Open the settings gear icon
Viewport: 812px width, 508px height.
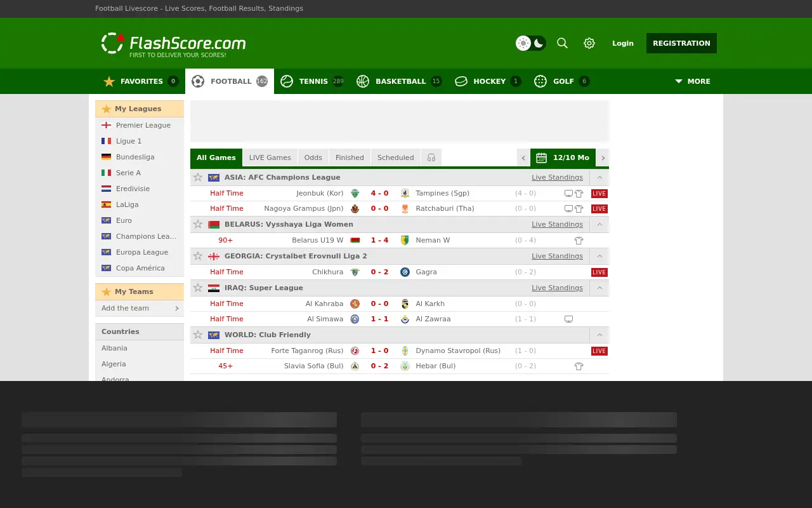pyautogui.click(x=589, y=43)
